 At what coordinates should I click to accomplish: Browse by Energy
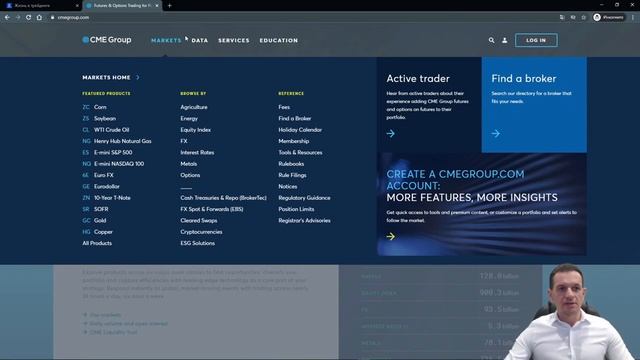(x=189, y=118)
